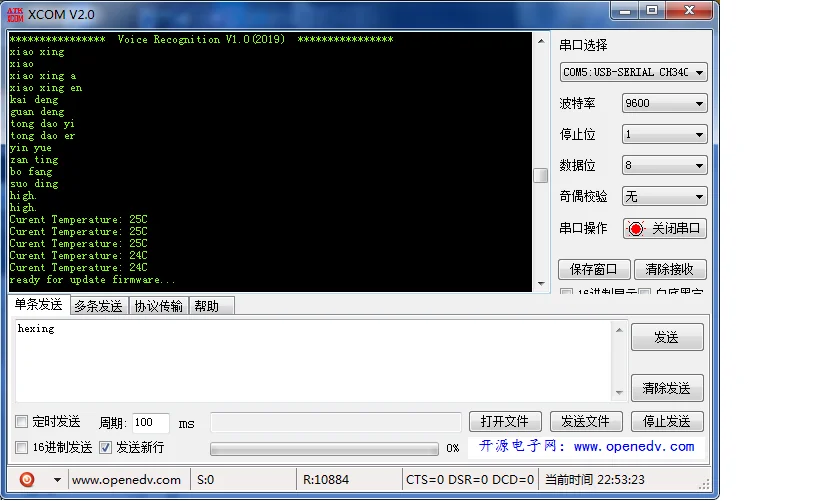Click the red serial port status indicator
This screenshot has width=819, height=501.
(x=636, y=229)
